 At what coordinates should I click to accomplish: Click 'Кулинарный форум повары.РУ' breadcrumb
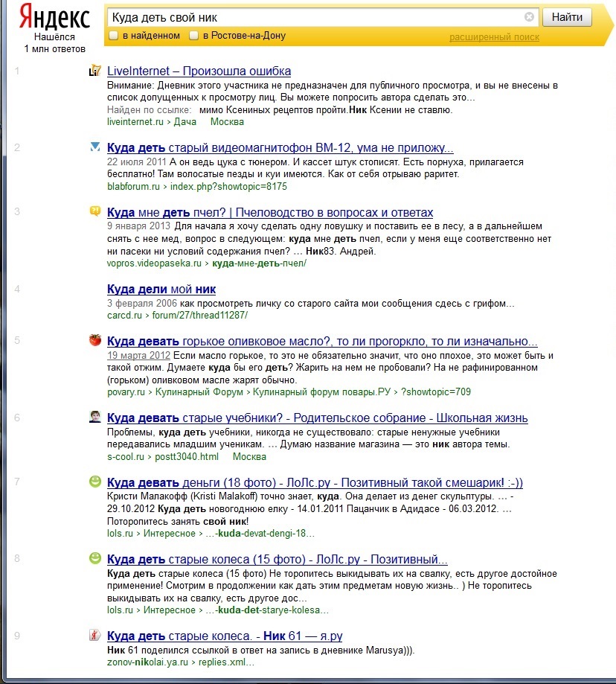[321, 391]
